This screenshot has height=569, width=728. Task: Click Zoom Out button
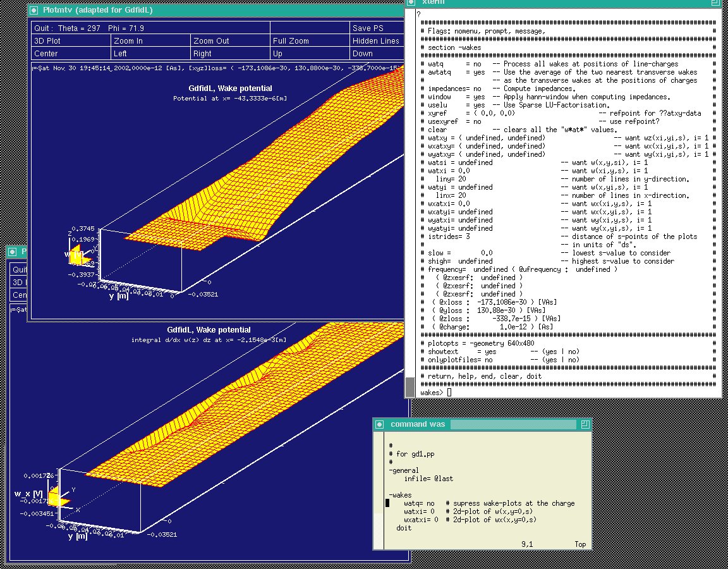[x=230, y=40]
